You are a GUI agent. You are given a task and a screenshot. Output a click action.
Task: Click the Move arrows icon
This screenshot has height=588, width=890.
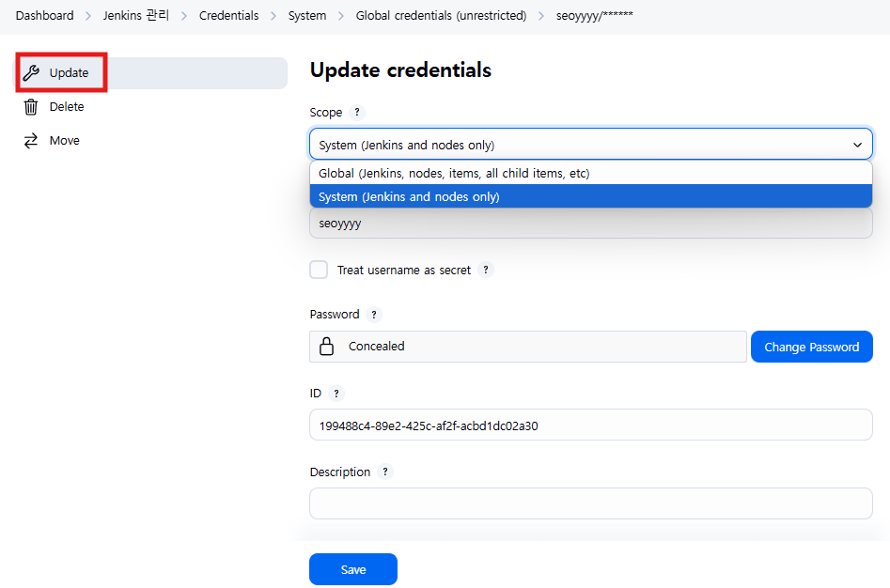31,140
